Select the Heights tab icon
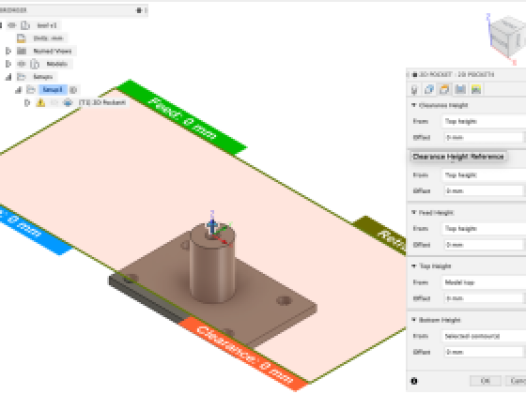 [x=444, y=90]
